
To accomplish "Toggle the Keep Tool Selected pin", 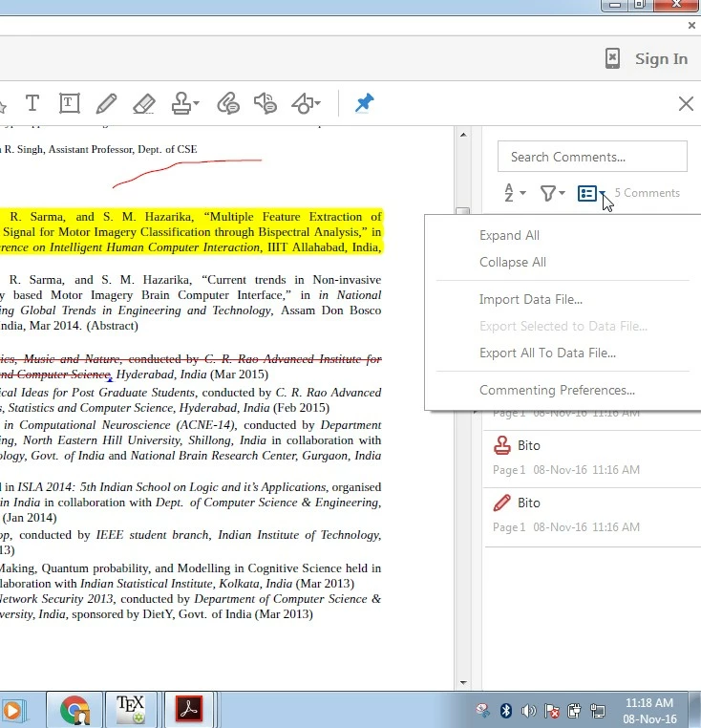I will click(365, 102).
